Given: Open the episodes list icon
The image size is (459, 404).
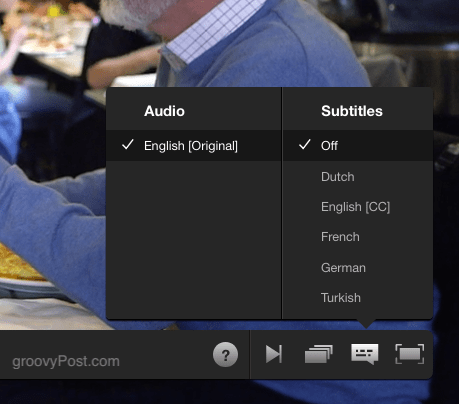Looking at the screenshot, I should 319,354.
